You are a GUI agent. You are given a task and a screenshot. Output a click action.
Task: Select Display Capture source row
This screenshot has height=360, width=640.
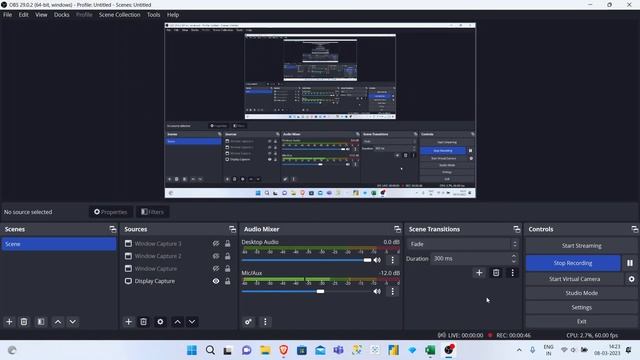178,281
